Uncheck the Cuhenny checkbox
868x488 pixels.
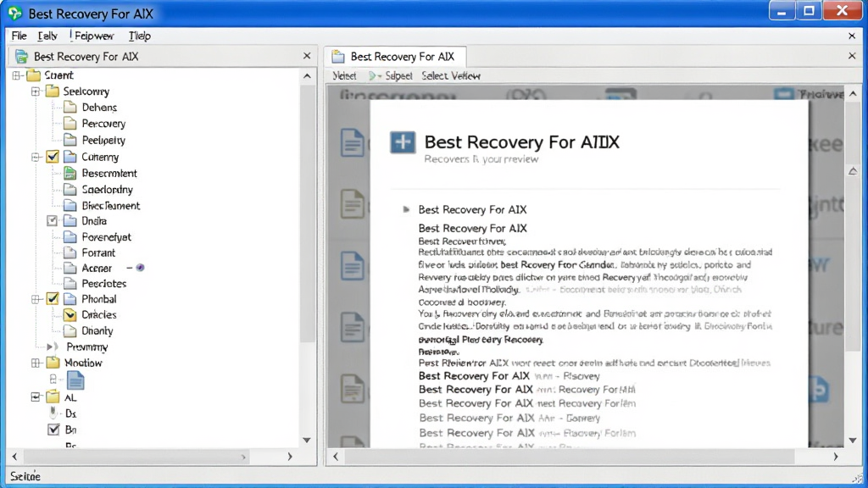click(53, 157)
